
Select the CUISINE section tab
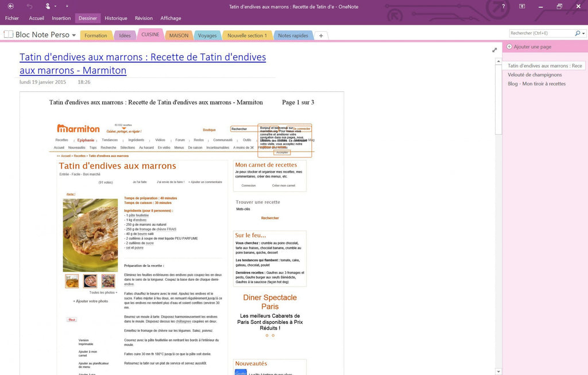coord(150,34)
